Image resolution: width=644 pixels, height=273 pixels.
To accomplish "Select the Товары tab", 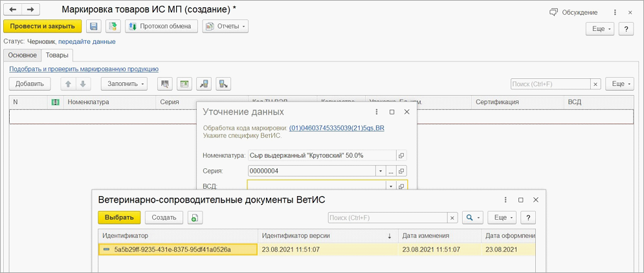I will point(57,55).
